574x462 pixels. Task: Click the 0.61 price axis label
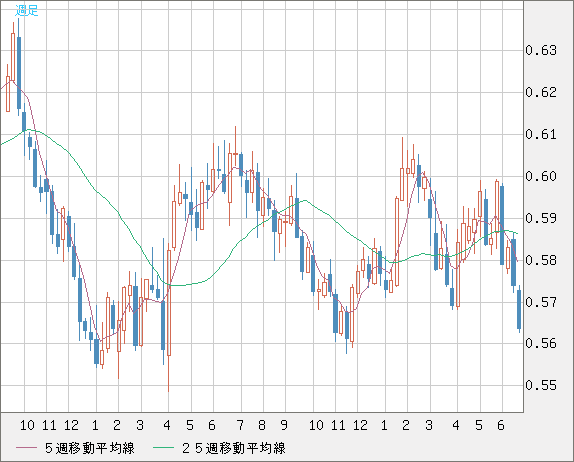coord(541,134)
